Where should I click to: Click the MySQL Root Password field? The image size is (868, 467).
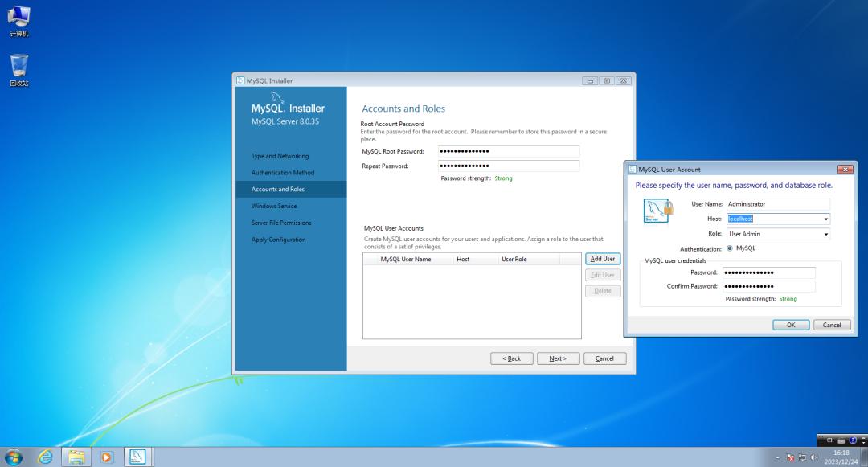(509, 151)
